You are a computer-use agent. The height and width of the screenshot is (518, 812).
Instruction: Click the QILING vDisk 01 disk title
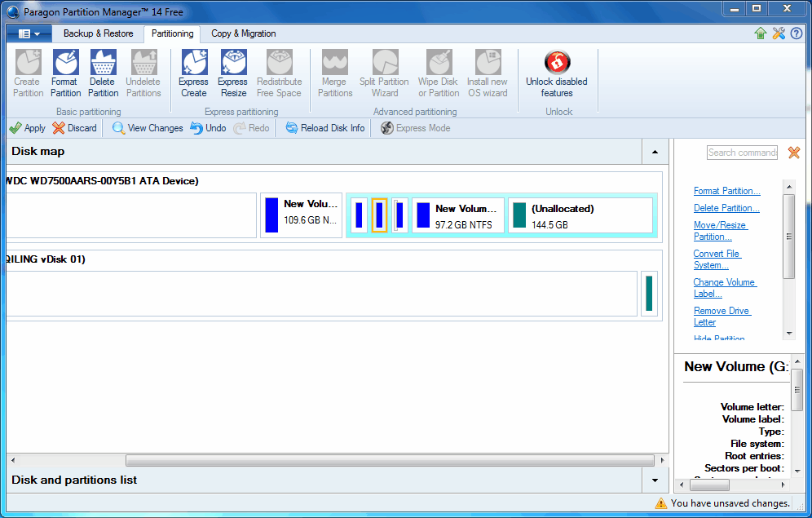coord(46,259)
